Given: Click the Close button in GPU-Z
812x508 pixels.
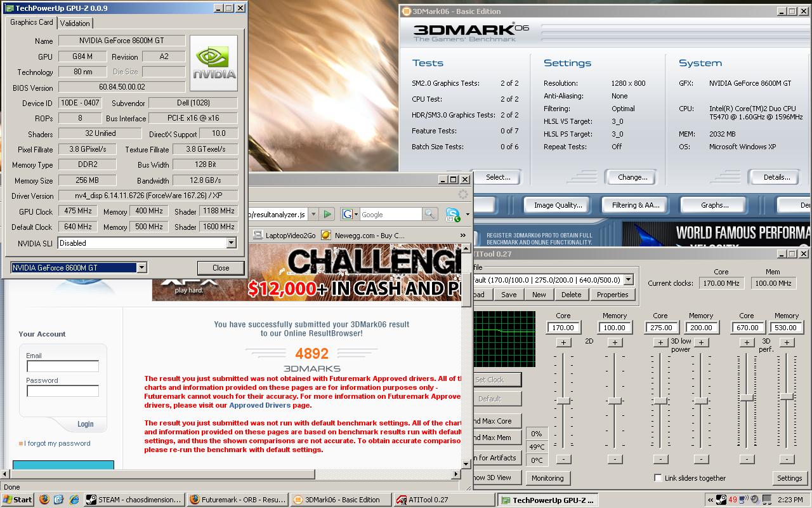Looking at the screenshot, I should click(x=221, y=268).
